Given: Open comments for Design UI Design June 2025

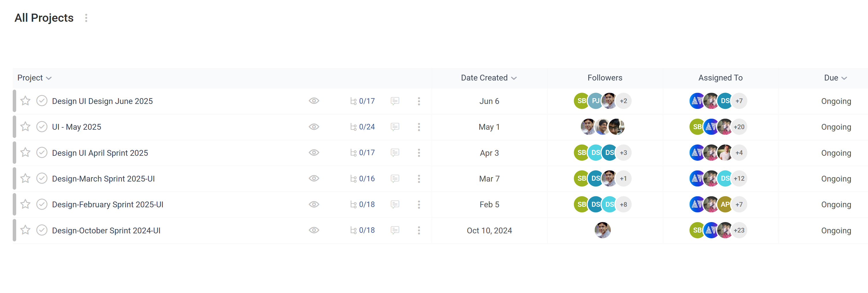Looking at the screenshot, I should coord(395,101).
